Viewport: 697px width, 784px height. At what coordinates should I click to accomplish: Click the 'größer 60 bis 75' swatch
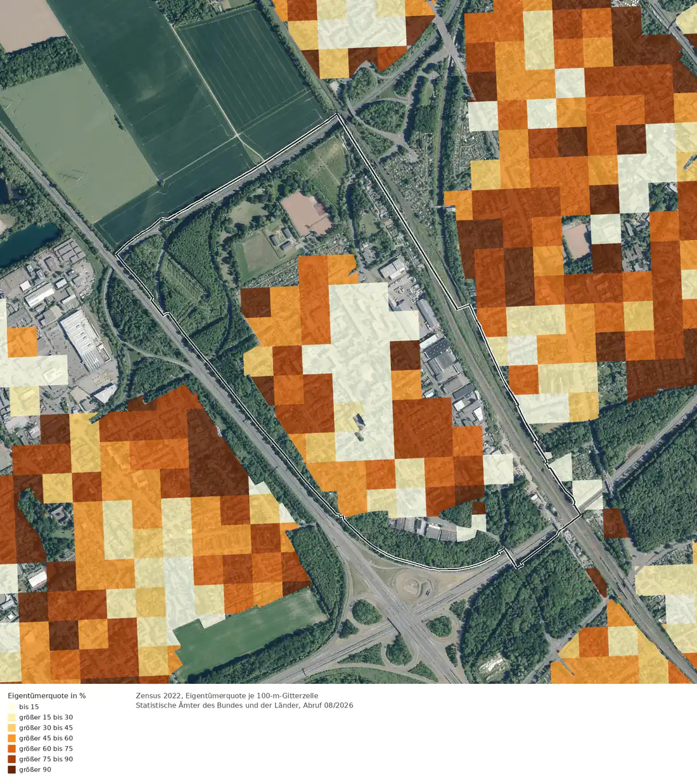pyautogui.click(x=11, y=749)
